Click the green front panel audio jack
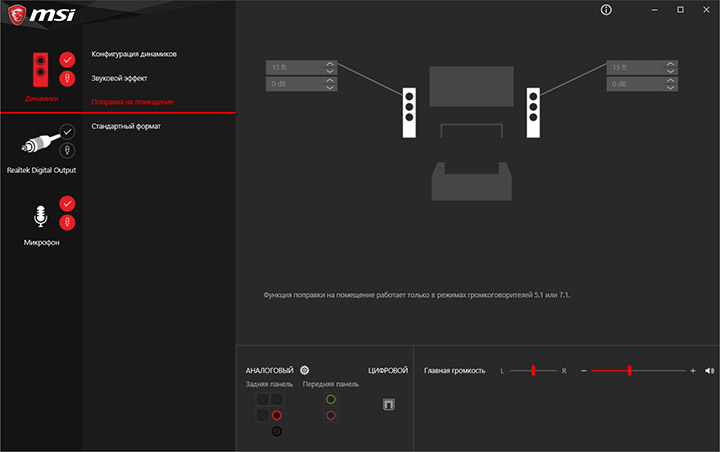 [x=331, y=399]
